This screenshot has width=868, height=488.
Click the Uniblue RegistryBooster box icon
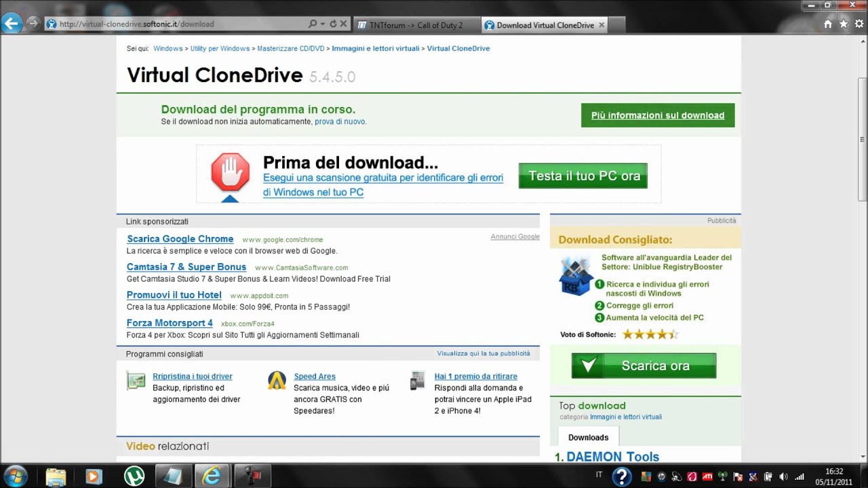(576, 275)
